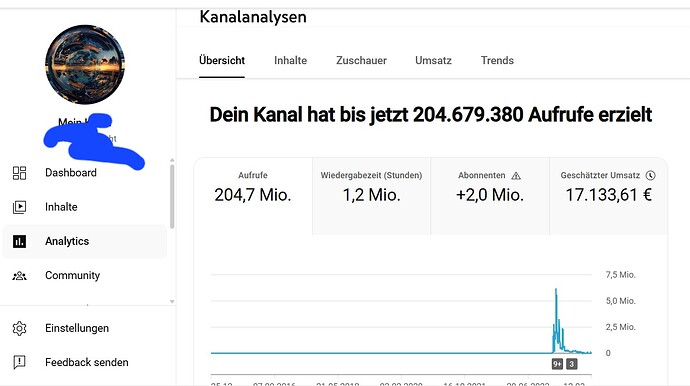The width and height of the screenshot is (690, 386).
Task: Click the sidebar scrollbar down arrow
Action: pyautogui.click(x=172, y=302)
